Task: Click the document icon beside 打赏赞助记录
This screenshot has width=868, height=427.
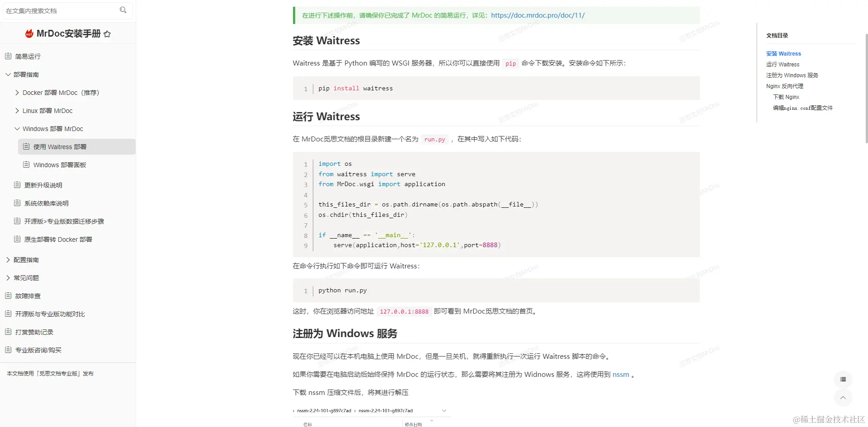Action: point(7,332)
